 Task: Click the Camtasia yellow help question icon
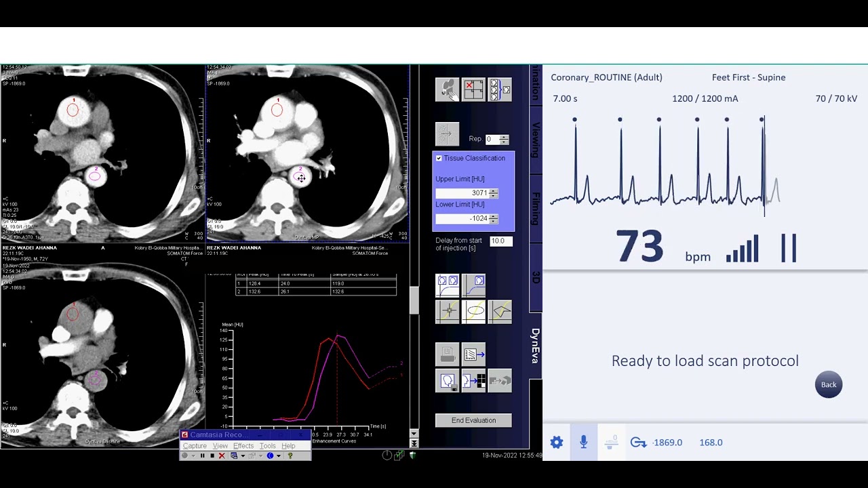point(290,455)
